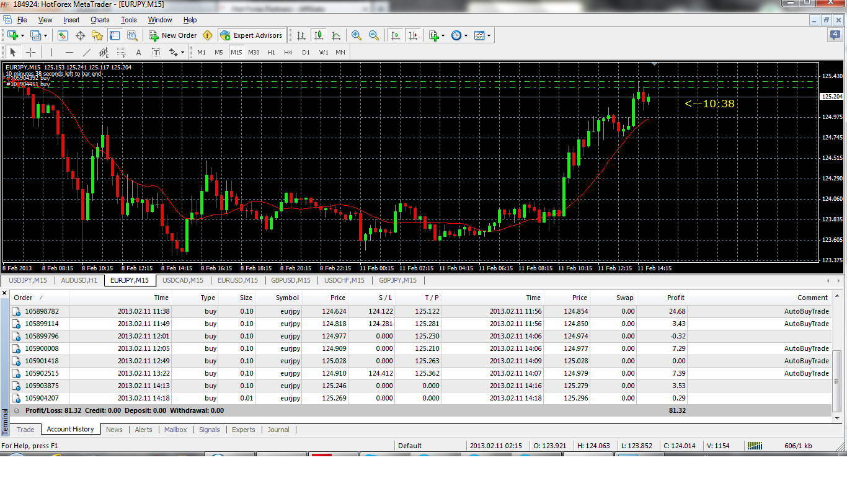Toggle the Expert Advisors button
Viewport: 847px width, 504px height.
coord(251,35)
